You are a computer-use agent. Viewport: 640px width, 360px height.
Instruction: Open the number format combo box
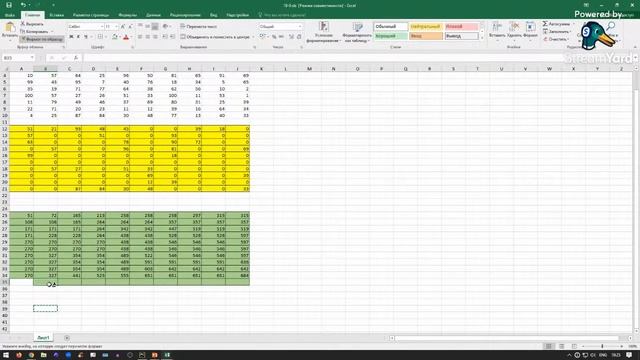point(280,27)
